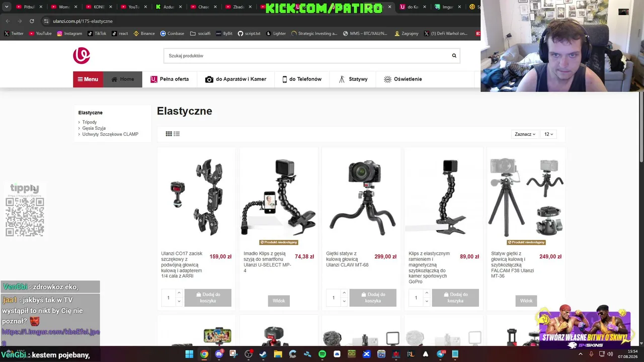Open Pełna oferta menu item
The width and height of the screenshot is (644, 362).
pos(170,79)
